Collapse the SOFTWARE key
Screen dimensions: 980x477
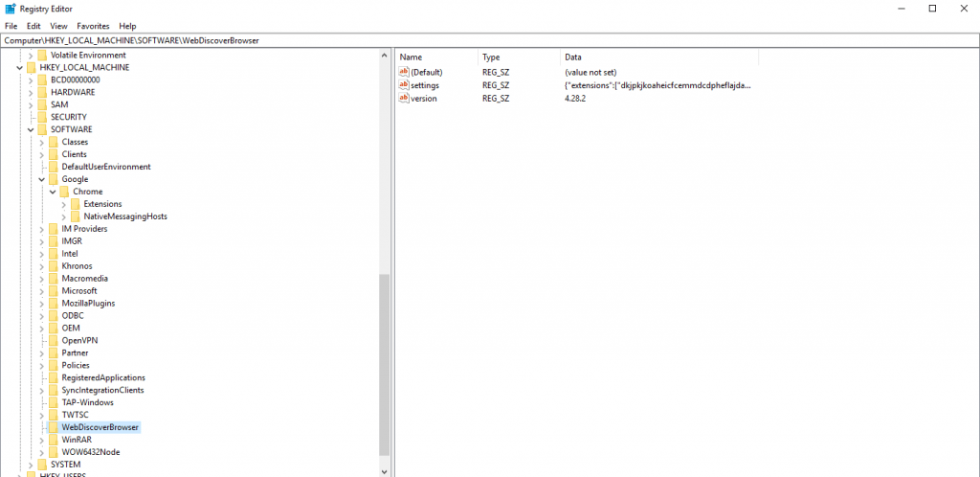tap(31, 129)
